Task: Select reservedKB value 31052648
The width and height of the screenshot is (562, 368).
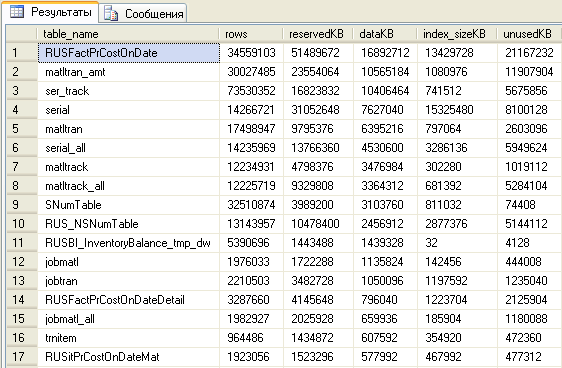Action: (318, 110)
